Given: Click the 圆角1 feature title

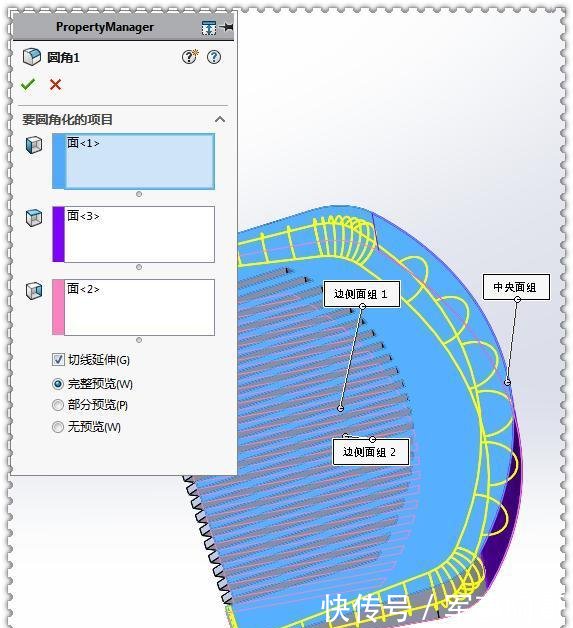Looking at the screenshot, I should tap(63, 58).
